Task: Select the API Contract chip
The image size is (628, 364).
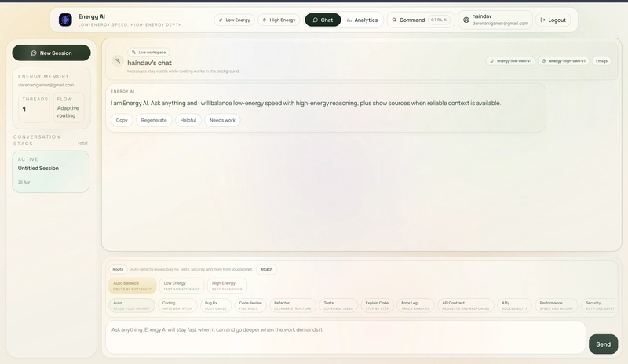Action: click(466, 305)
